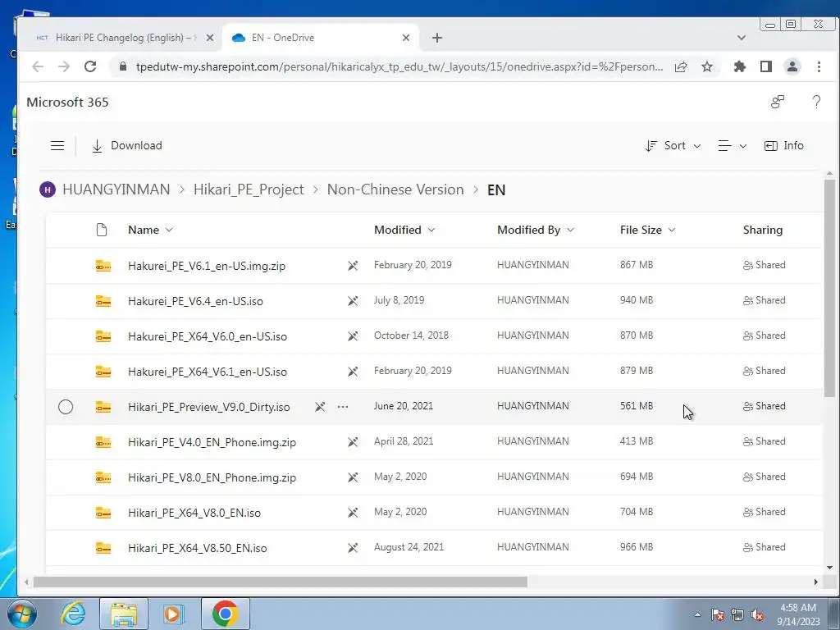
Task: Click the pin icon on Hikari_PE_Preview_V9.0_Dirty.iso row
Action: pyautogui.click(x=320, y=407)
